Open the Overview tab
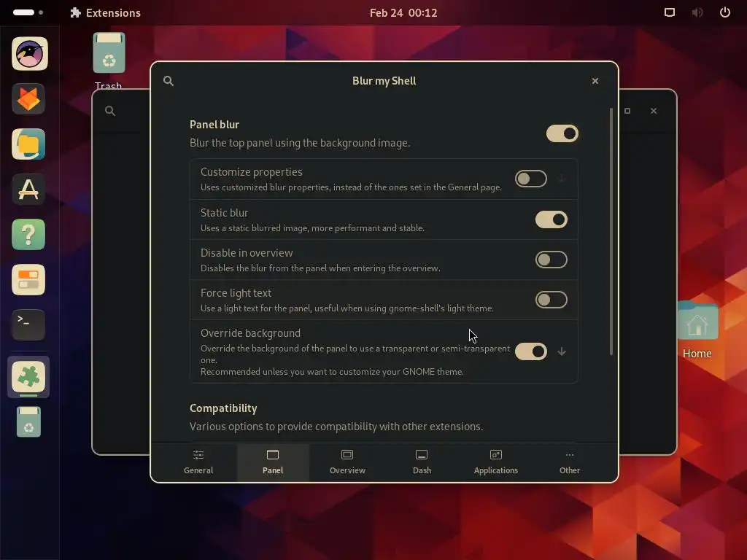 point(347,462)
